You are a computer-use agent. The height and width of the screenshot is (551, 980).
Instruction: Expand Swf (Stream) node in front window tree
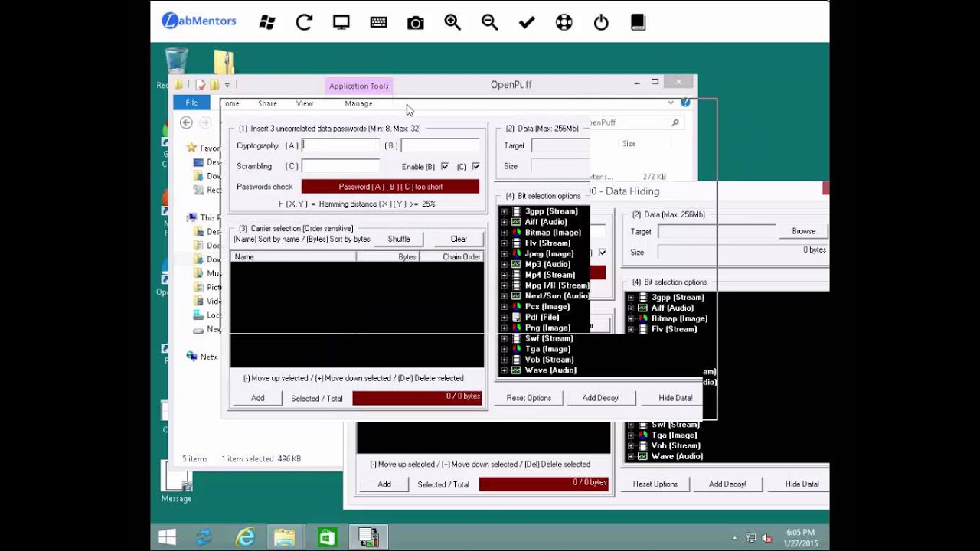click(504, 338)
